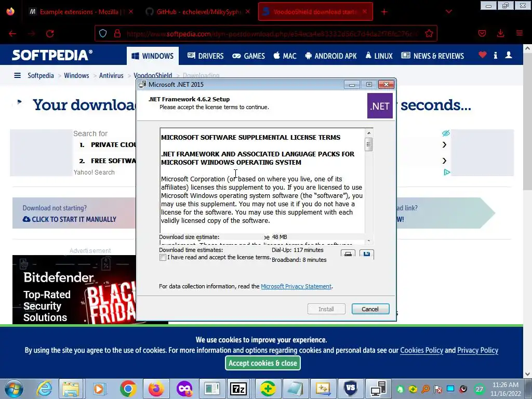Click the license text scrollbar thumb
Screen dimensions: 532x399
pos(368,144)
